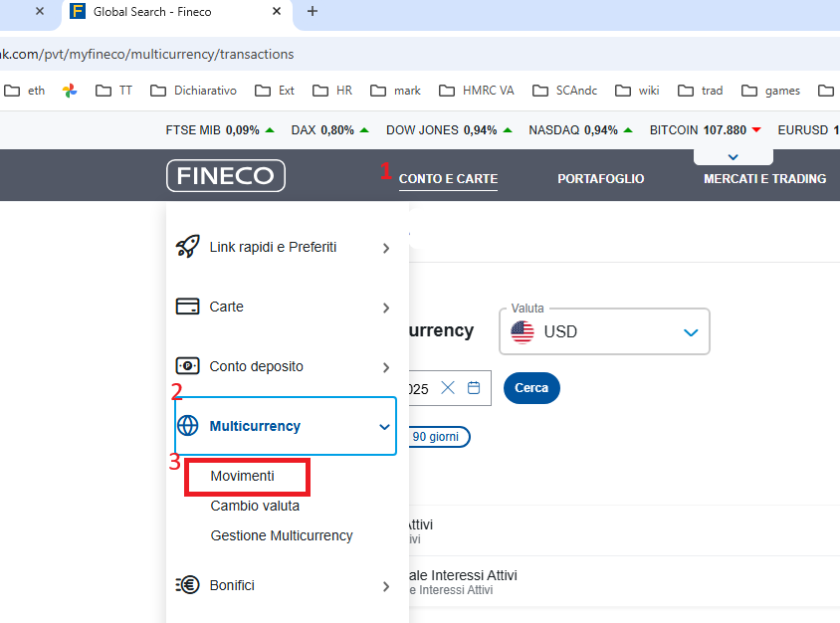Screen dimensions: 840x623
Task: Clear the date field with X icon
Action: 448,388
